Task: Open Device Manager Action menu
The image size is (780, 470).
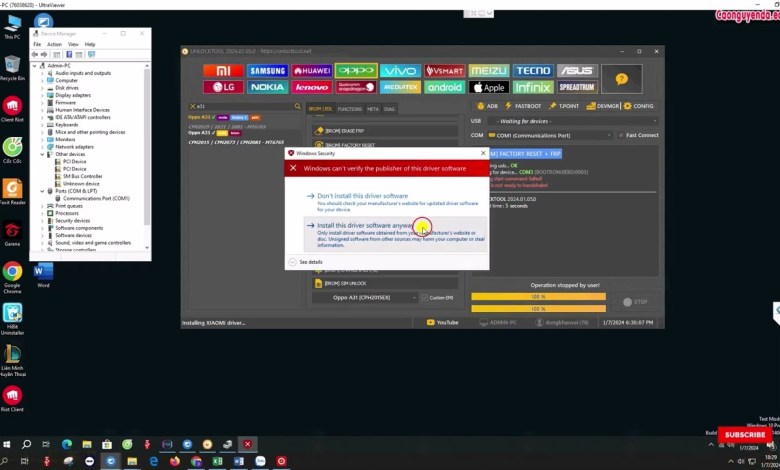Action: pos(54,44)
